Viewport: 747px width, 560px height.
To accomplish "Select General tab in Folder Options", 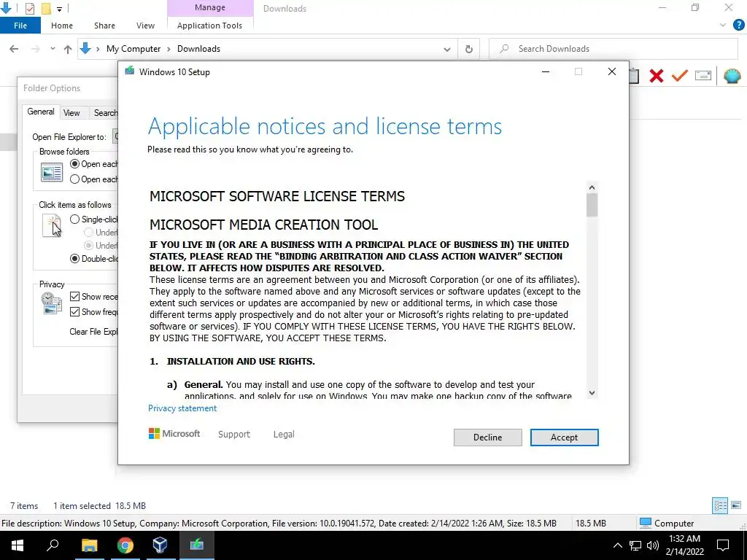I will (41, 112).
